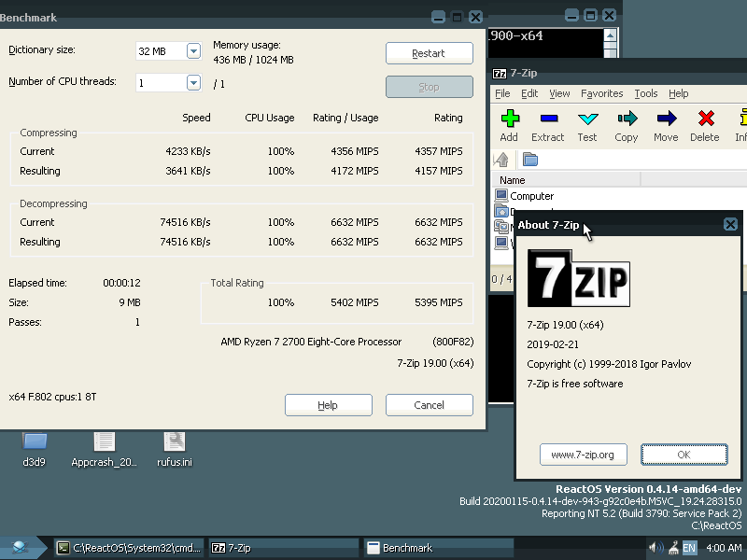Click the folder icon in 7-Zip address bar
747x560 pixels.
[x=529, y=160]
